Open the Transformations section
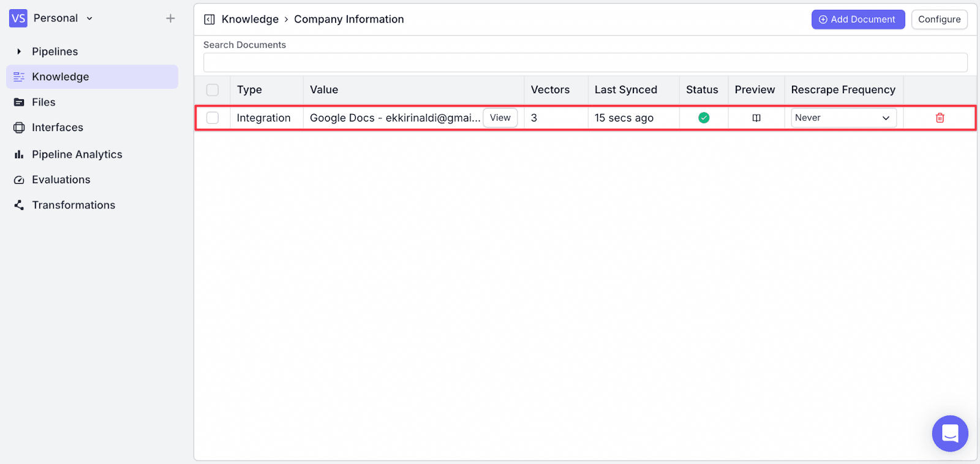The image size is (980, 464). [73, 205]
